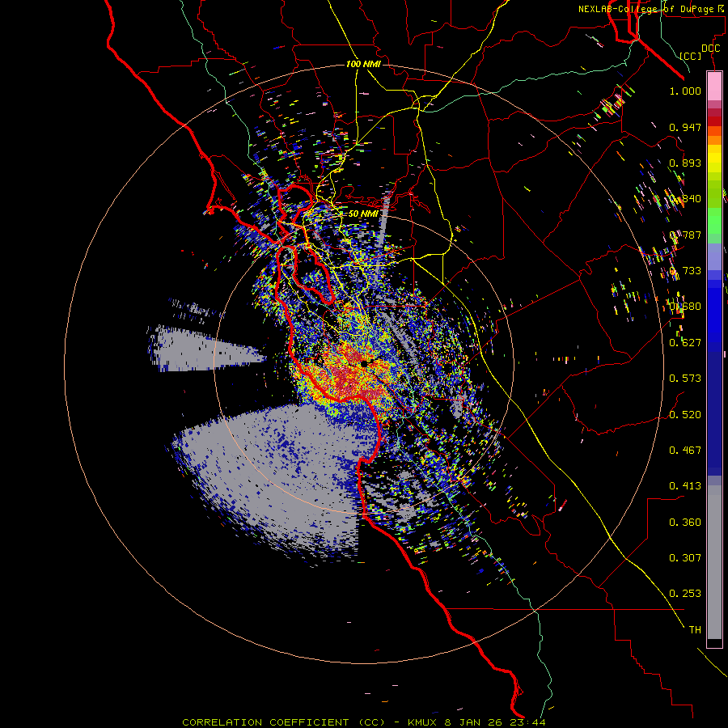Pick the lavender color bar segment at 0.733
The width and height of the screenshot is (728, 728).
pos(714,256)
